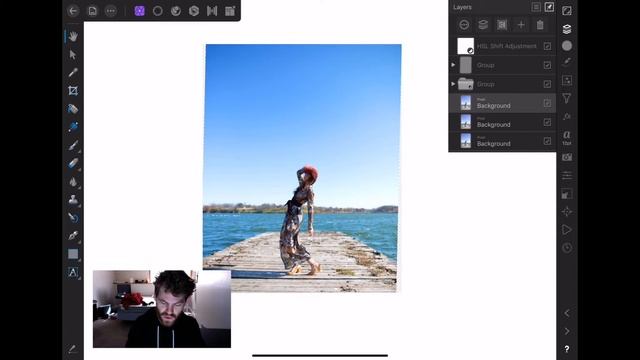
Task: Expand the Group with grey thumbnail
Action: coord(453,65)
